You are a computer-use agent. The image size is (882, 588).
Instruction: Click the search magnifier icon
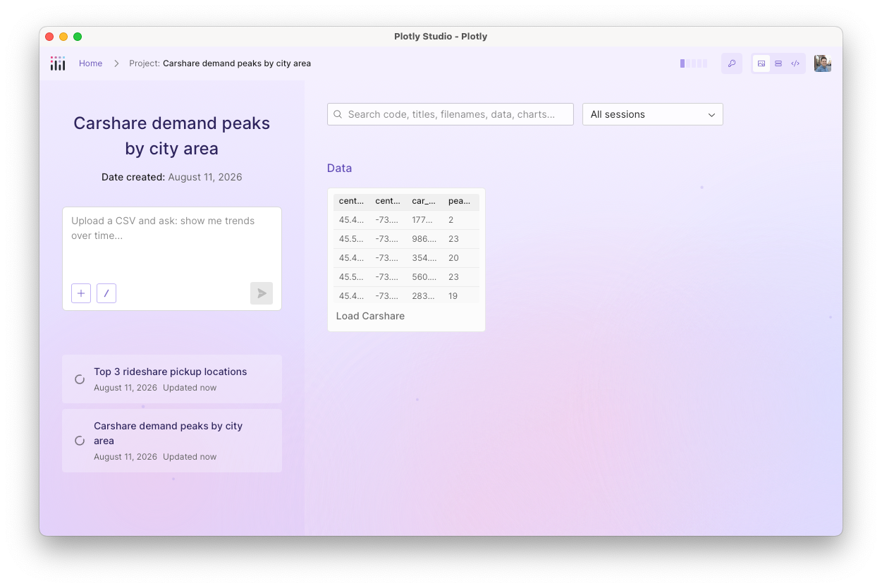tap(338, 114)
